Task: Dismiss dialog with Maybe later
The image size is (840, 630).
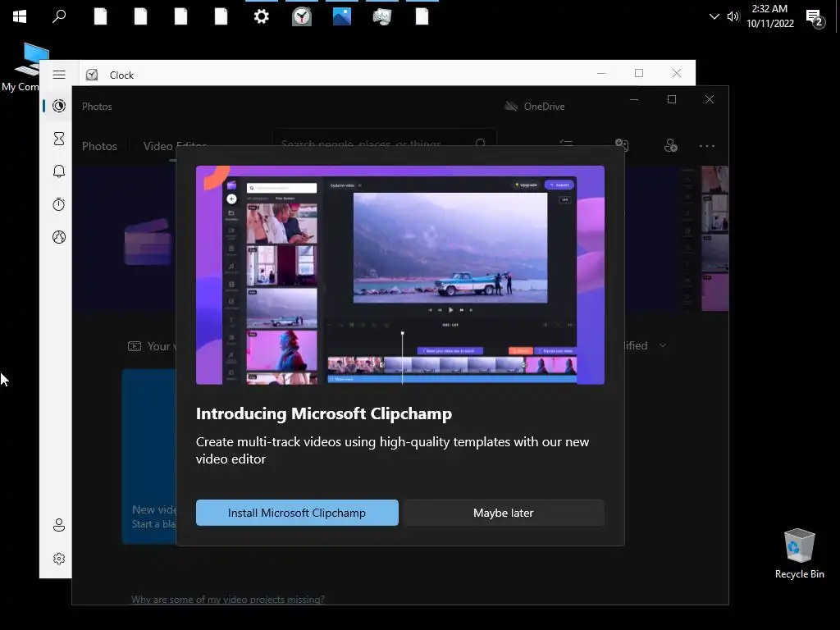Action: (x=504, y=513)
